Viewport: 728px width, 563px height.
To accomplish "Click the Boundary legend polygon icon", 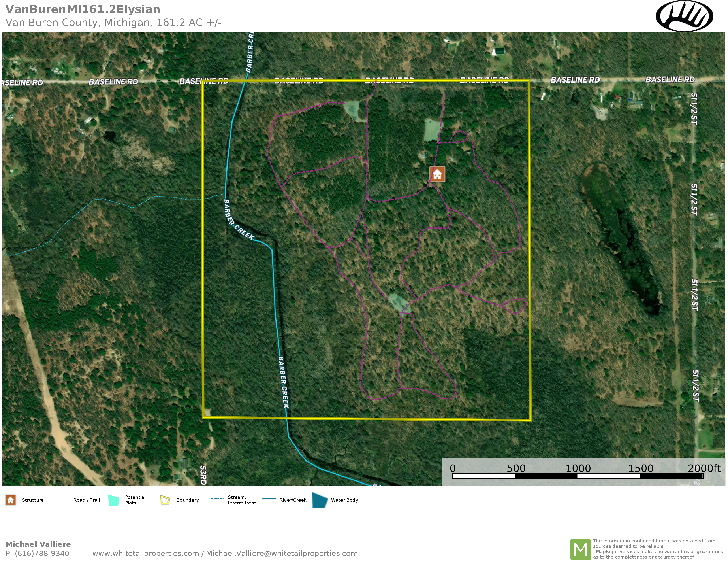I will click(165, 500).
